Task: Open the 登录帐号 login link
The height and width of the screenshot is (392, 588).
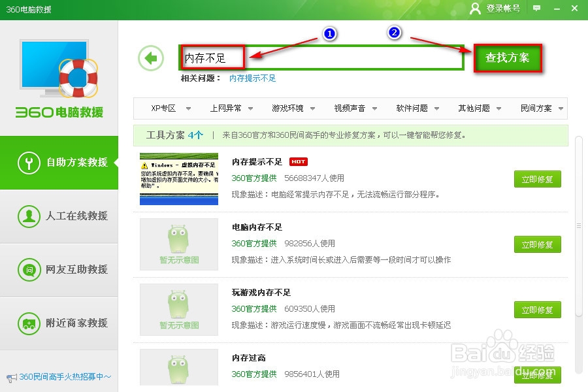Action: tap(503, 8)
